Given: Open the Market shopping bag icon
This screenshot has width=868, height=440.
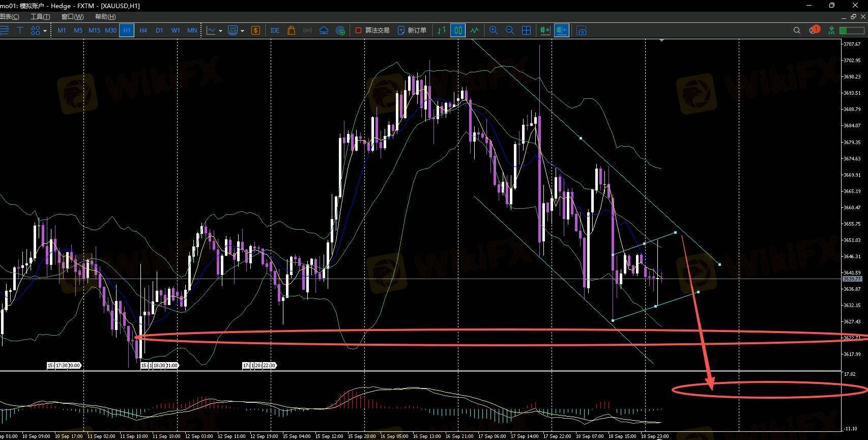Looking at the screenshot, I should 291,31.
